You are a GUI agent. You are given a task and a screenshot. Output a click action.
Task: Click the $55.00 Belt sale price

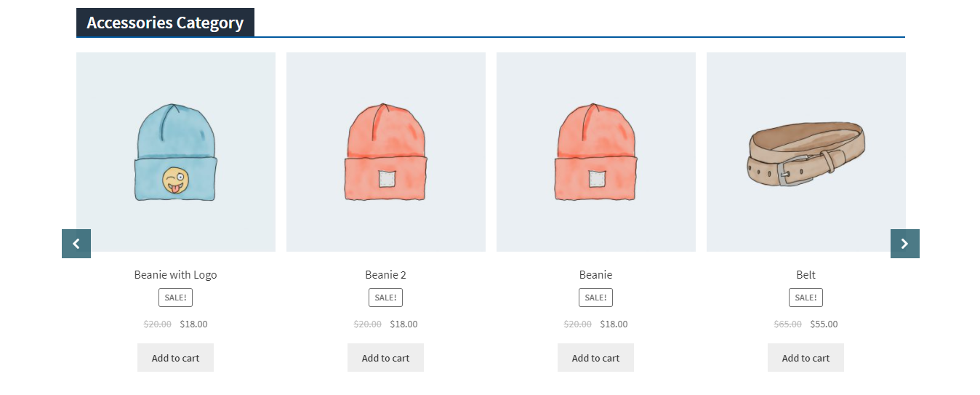(x=824, y=324)
